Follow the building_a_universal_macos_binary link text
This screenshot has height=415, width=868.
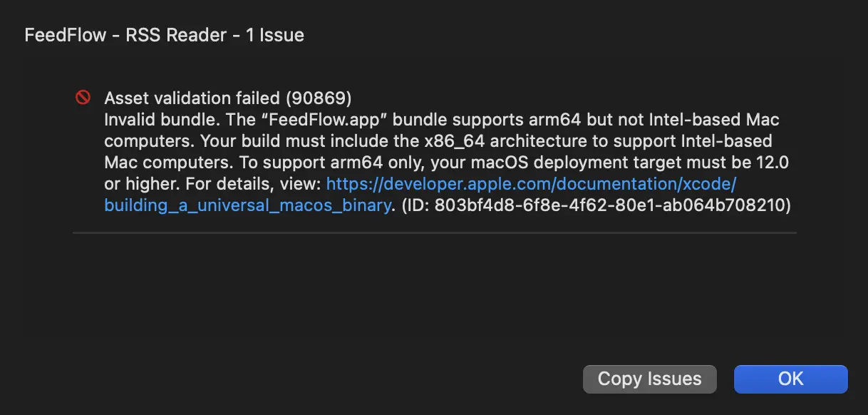tap(248, 206)
